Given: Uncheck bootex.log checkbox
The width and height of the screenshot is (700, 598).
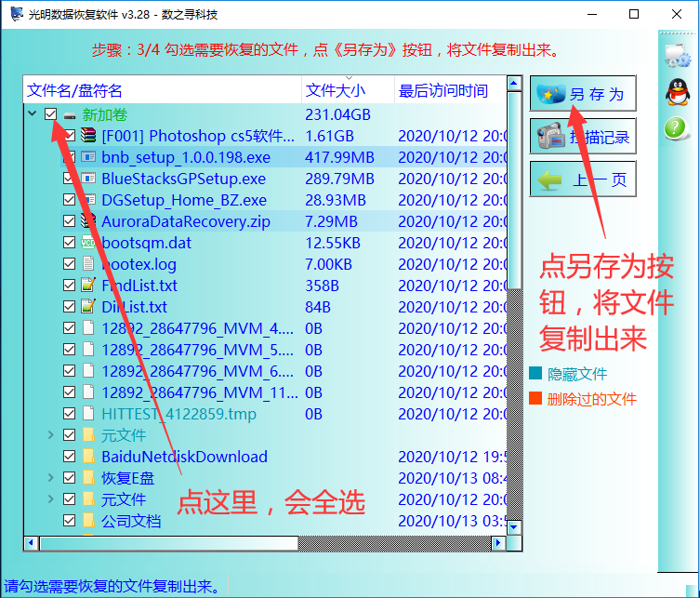Looking at the screenshot, I should [69, 264].
